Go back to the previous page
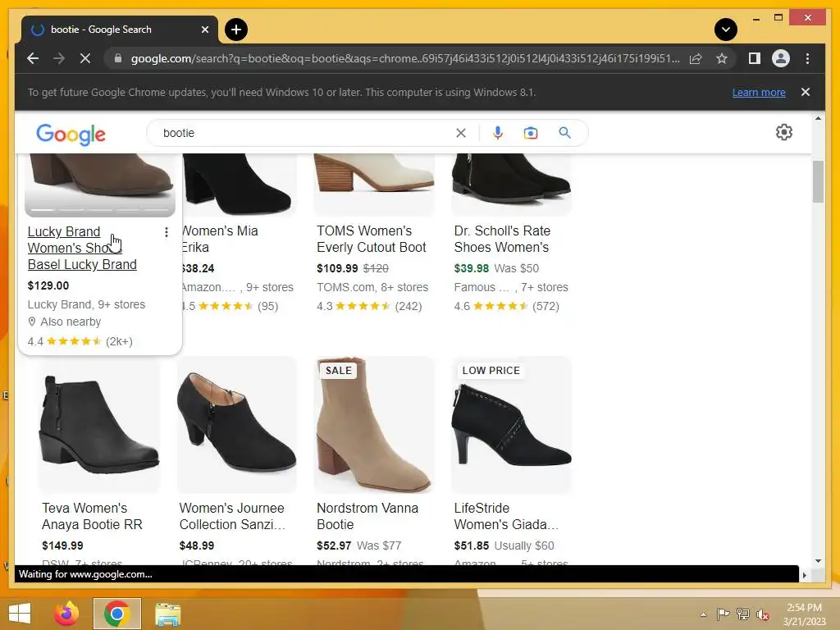 [33, 58]
